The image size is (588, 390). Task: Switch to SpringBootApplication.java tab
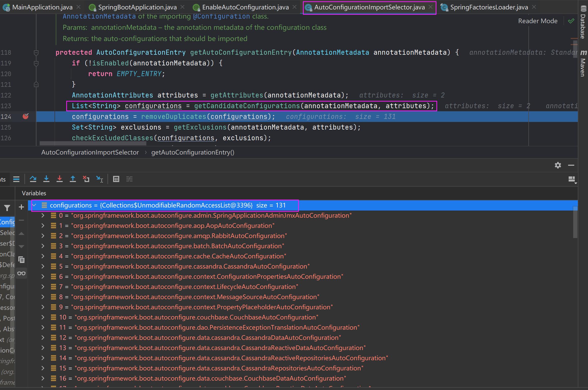[x=137, y=7]
